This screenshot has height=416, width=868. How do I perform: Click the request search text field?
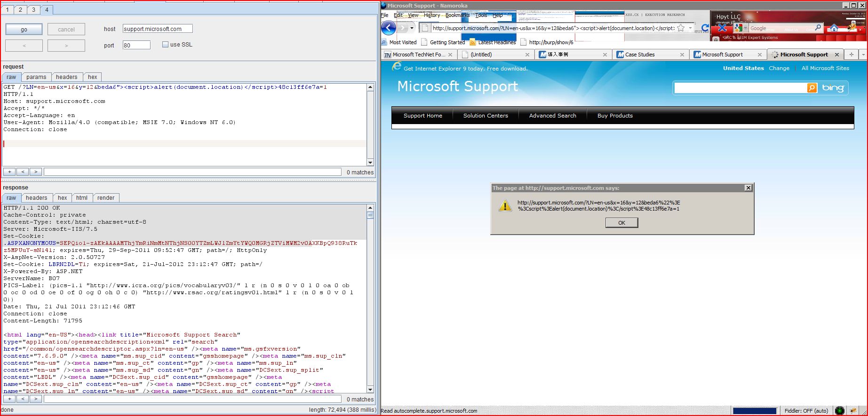192,172
